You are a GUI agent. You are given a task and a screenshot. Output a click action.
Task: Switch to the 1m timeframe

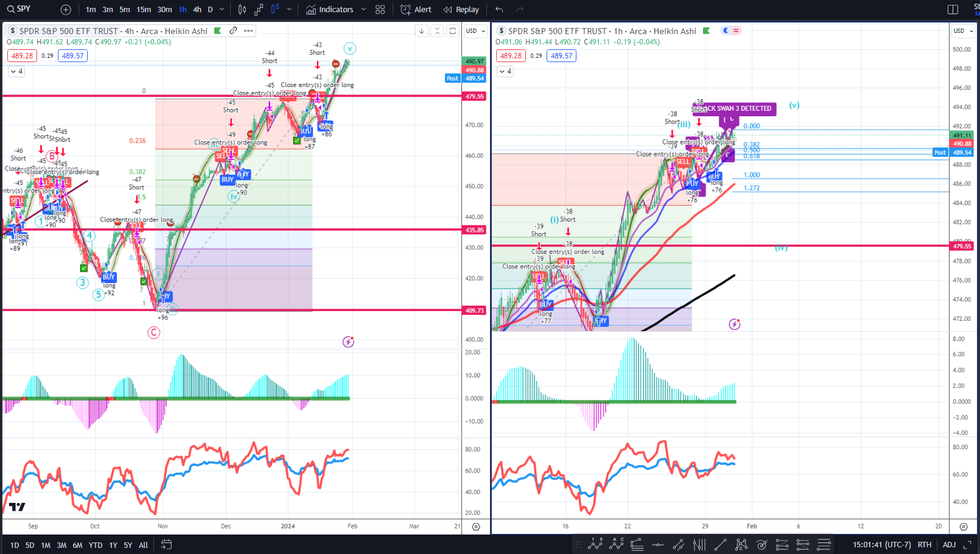[x=91, y=10]
